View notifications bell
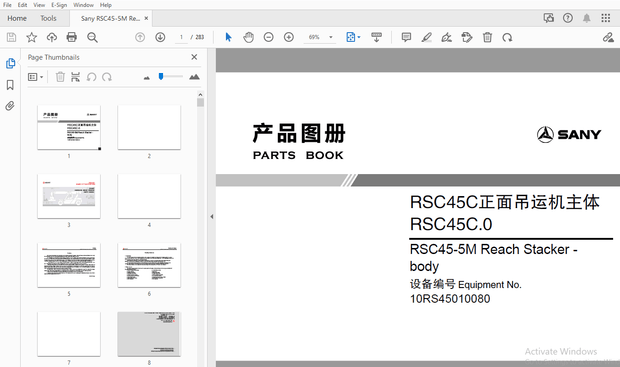The width and height of the screenshot is (620, 367). coord(587,18)
